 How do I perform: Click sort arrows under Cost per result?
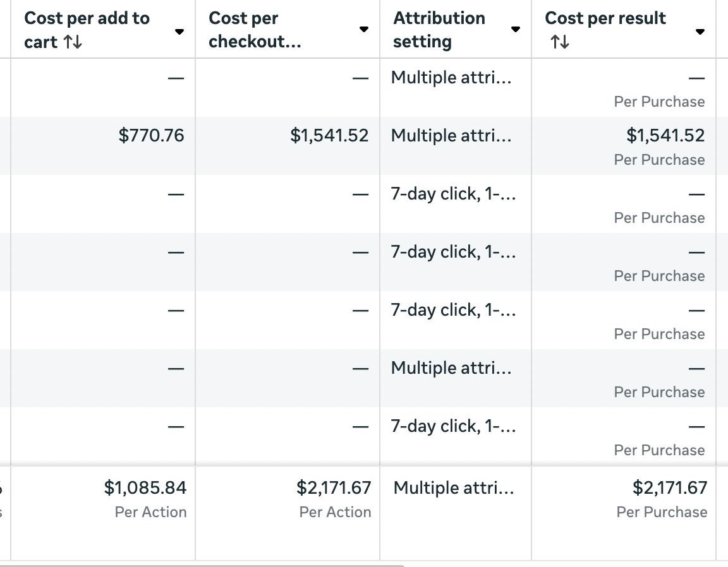(559, 42)
